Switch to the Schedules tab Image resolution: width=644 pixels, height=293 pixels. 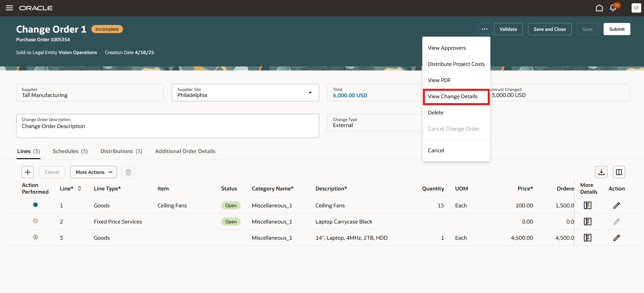[70, 151]
